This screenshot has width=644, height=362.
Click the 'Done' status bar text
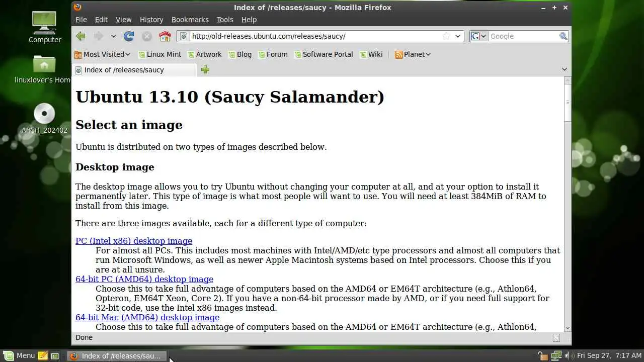[84, 338]
